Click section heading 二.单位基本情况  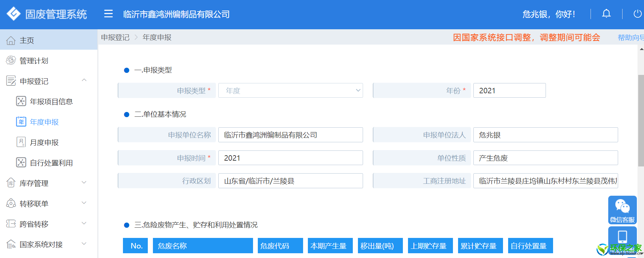(x=160, y=114)
